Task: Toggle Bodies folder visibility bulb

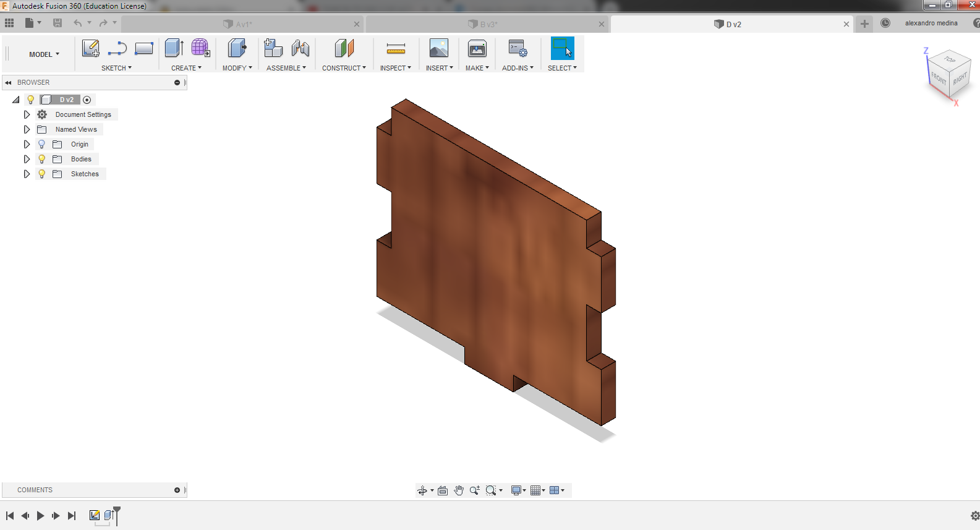Action: [x=41, y=159]
